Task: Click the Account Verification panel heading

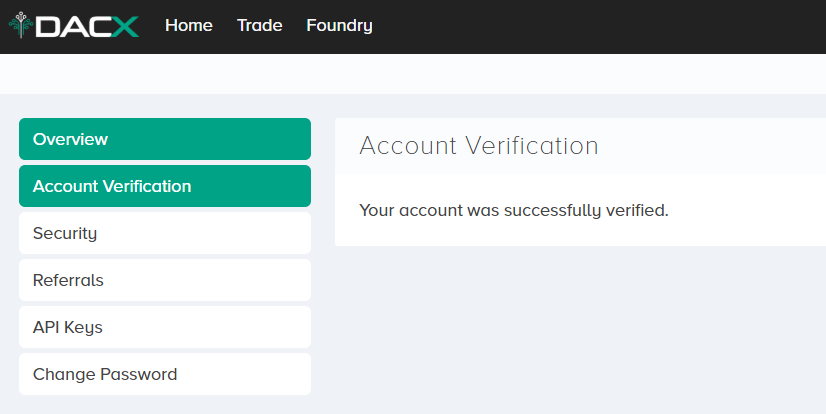Action: (479, 145)
